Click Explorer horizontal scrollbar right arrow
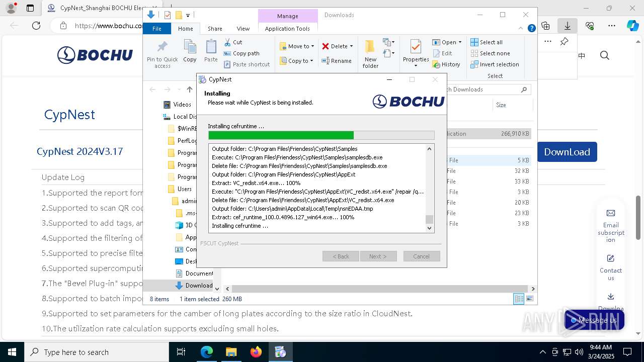Screen dimensions: 644x362 [x=533, y=289]
